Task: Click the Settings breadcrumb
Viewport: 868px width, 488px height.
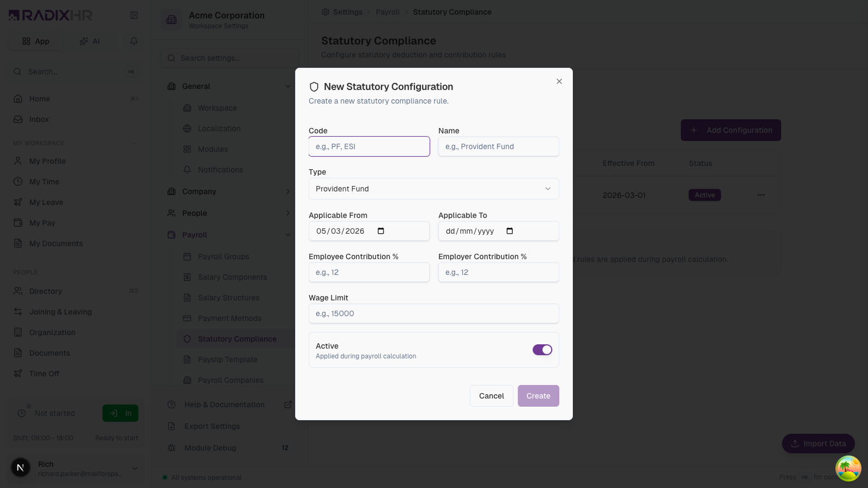Action: [342, 12]
